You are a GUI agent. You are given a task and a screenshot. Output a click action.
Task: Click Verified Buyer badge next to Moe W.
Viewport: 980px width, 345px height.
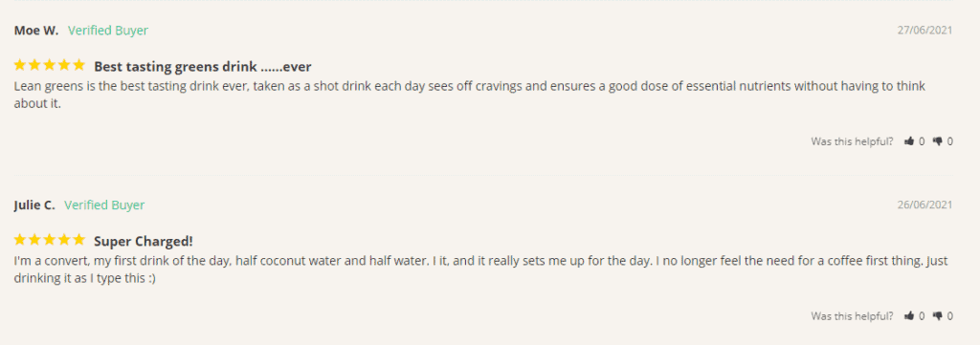point(108,31)
